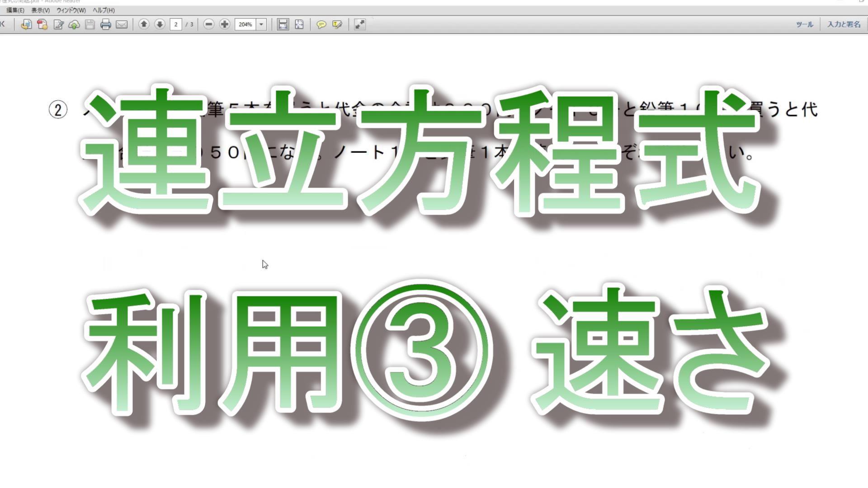This screenshot has height=488, width=868.
Task: Click the read mode expand icon
Action: point(360,24)
